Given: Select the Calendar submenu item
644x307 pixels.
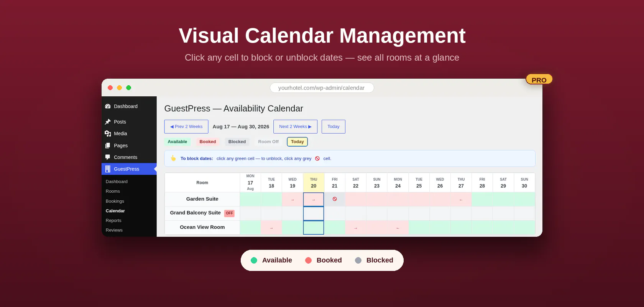Looking at the screenshot, I should tap(115, 211).
